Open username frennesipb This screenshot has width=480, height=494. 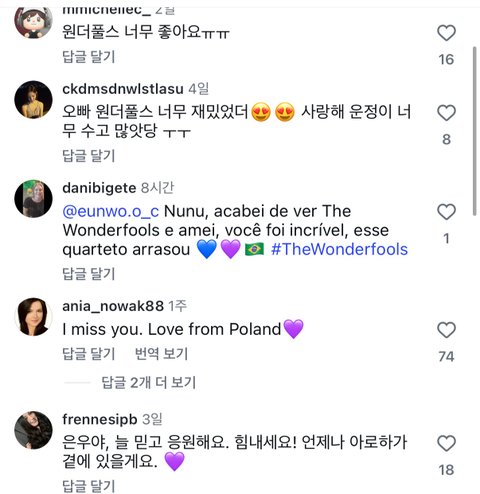(x=100, y=419)
